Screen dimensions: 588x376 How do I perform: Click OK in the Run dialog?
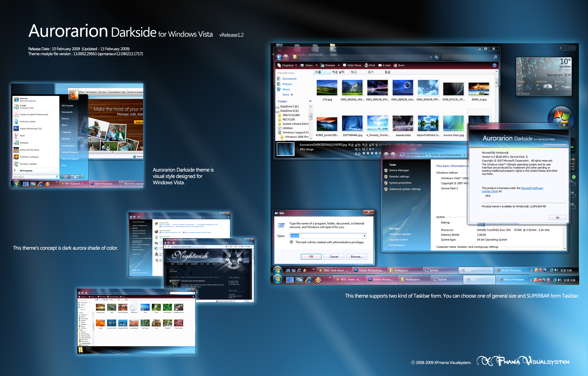311,256
